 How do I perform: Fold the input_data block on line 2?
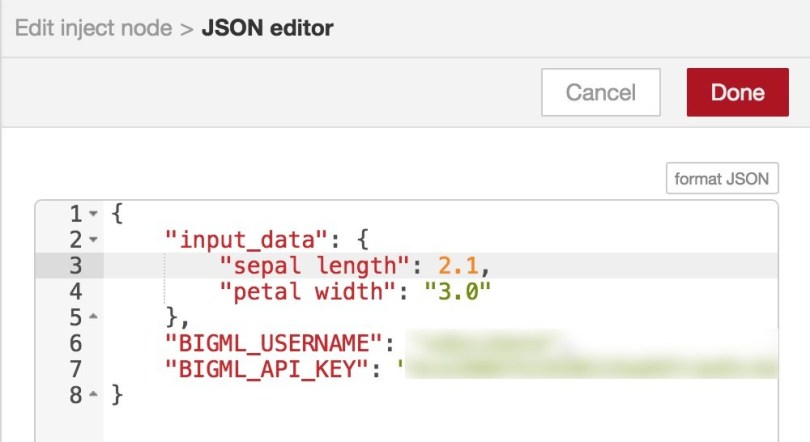(x=93, y=240)
